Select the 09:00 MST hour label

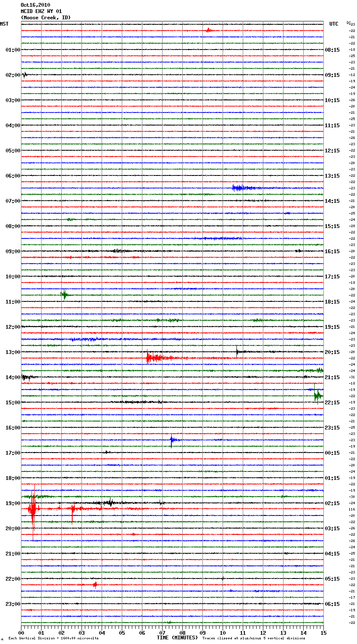pyautogui.click(x=13, y=251)
